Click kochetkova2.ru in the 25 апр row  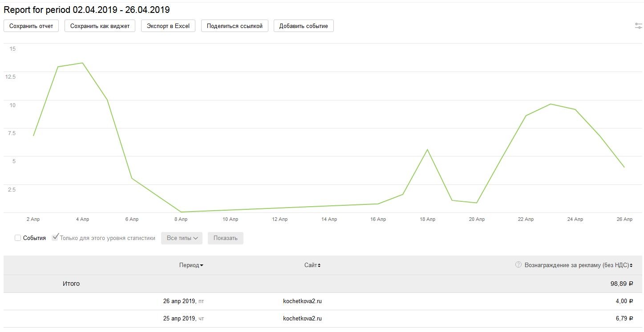point(302,318)
